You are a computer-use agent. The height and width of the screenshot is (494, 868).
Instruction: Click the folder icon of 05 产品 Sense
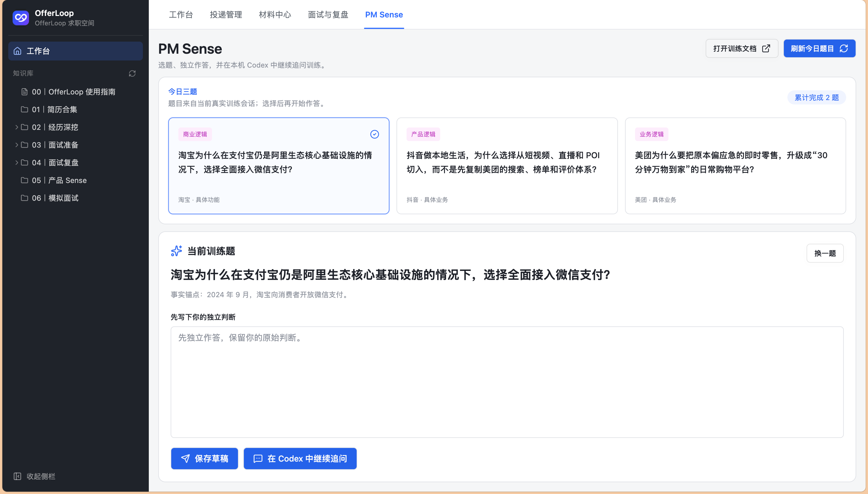pyautogui.click(x=25, y=180)
